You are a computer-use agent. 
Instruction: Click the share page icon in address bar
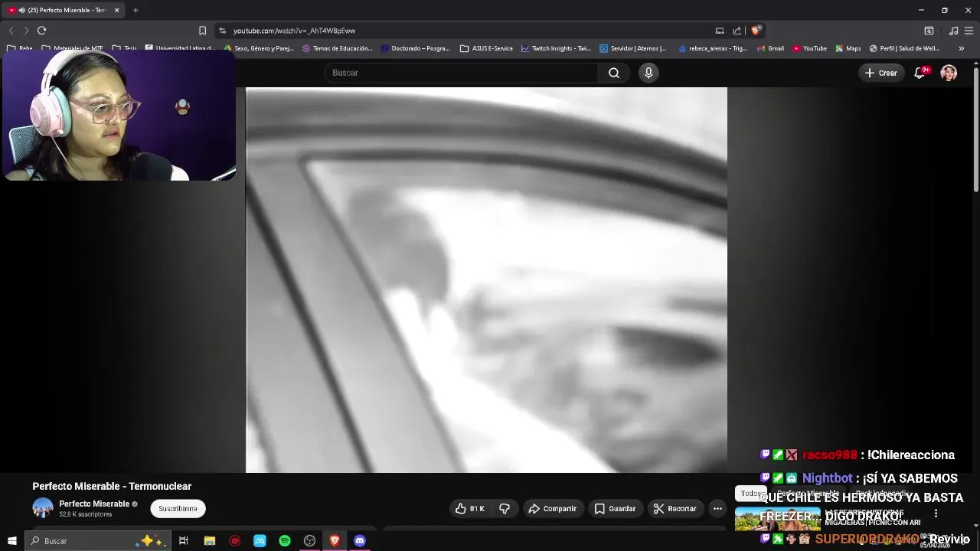pos(737,31)
